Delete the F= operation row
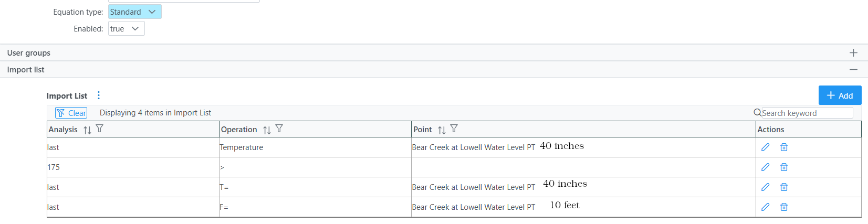The width and height of the screenshot is (868, 224). 783,207
